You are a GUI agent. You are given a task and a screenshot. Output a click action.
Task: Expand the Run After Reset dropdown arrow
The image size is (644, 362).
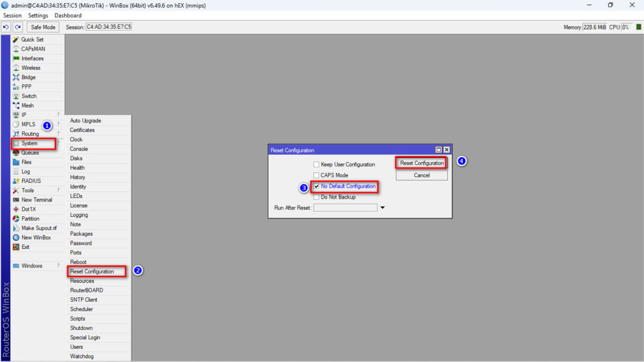click(382, 207)
